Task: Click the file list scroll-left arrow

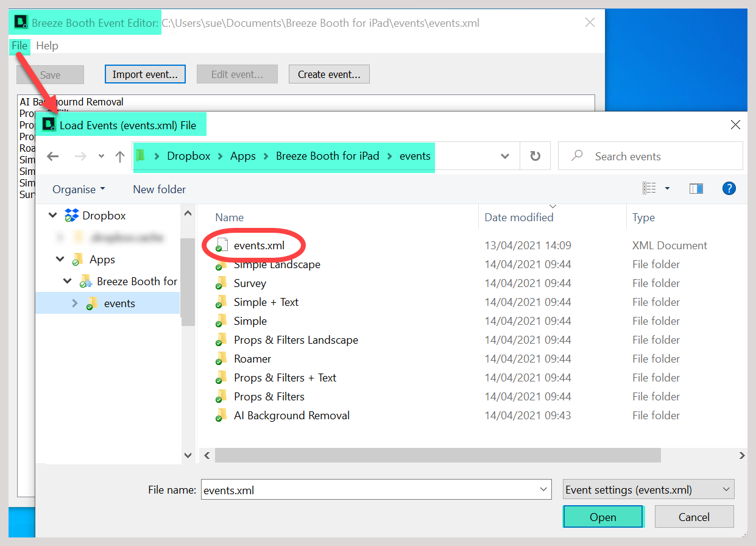Action: click(x=207, y=455)
